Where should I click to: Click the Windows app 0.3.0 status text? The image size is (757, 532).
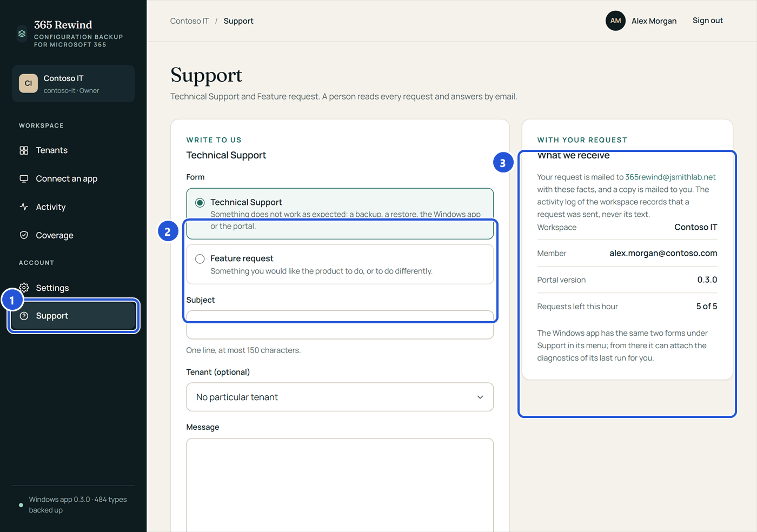tap(78, 505)
